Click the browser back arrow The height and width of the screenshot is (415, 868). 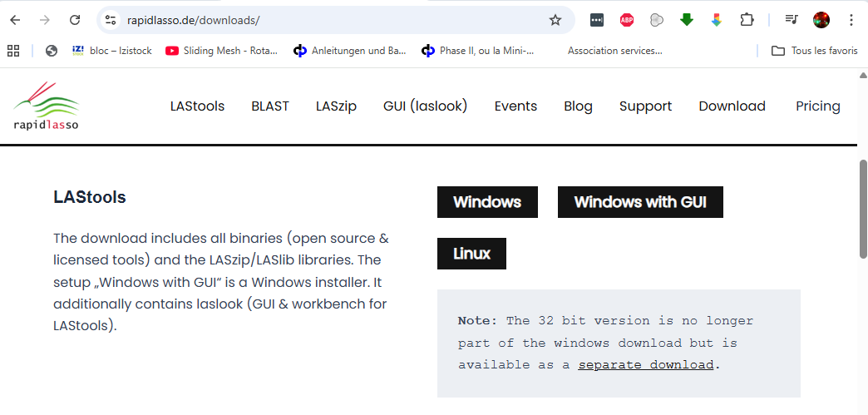click(16, 20)
